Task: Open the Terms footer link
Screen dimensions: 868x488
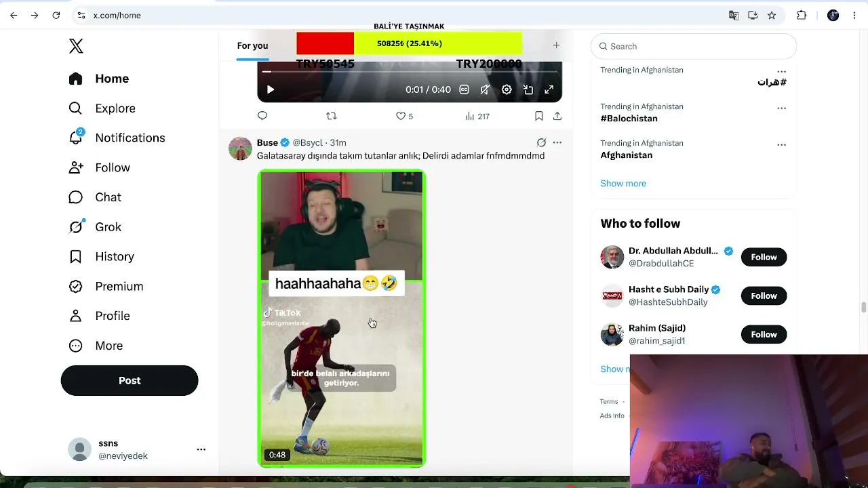Action: (609, 401)
